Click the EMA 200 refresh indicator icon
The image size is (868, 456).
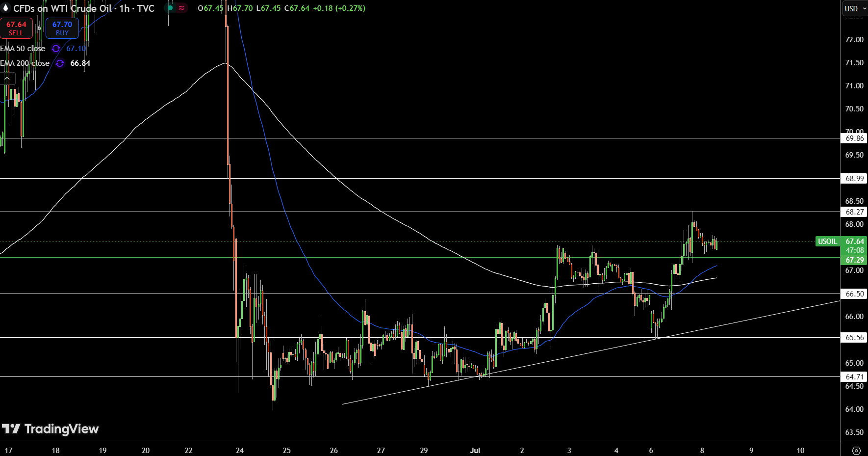pos(60,63)
